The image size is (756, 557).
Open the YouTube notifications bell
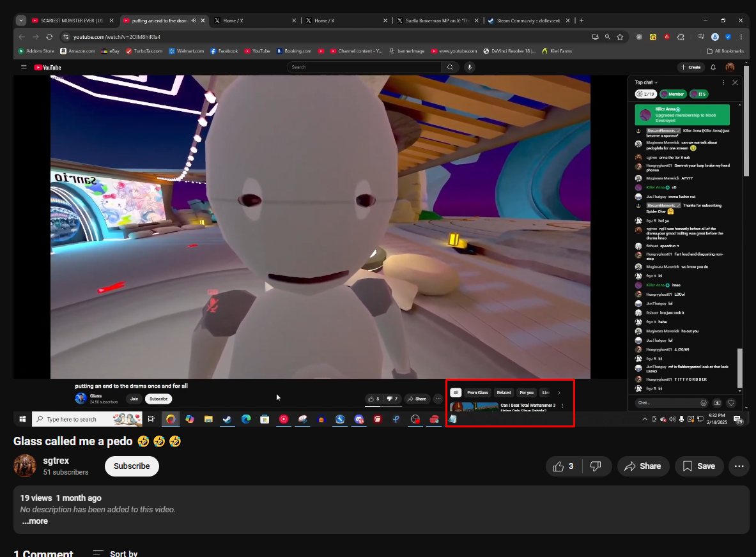click(713, 67)
